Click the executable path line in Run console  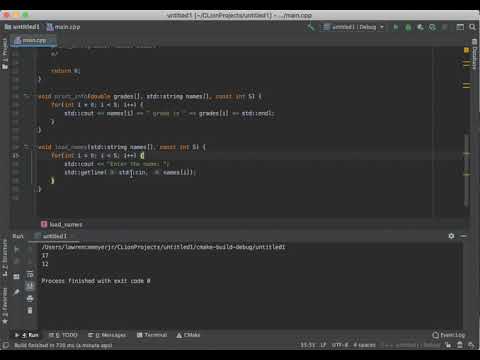coord(163,247)
